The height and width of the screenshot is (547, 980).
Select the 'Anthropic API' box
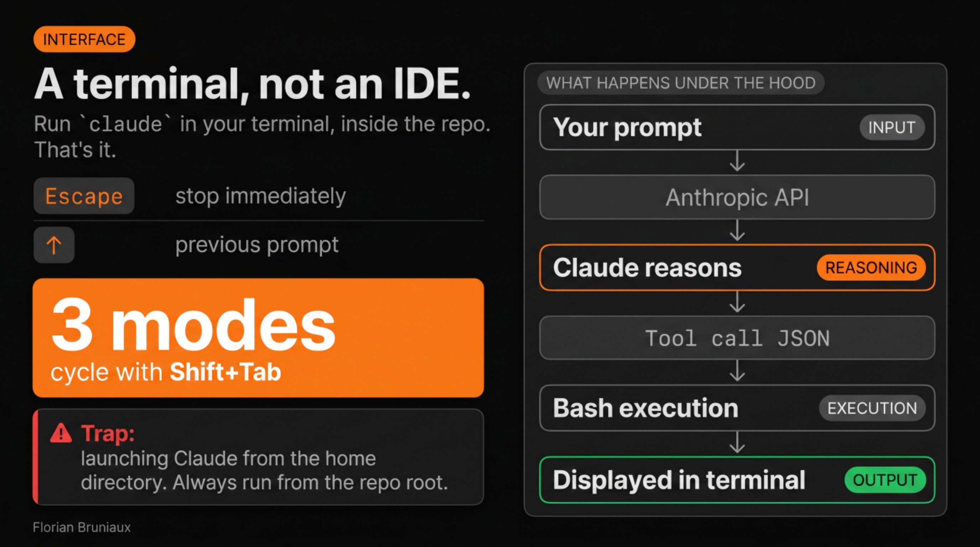click(x=737, y=197)
